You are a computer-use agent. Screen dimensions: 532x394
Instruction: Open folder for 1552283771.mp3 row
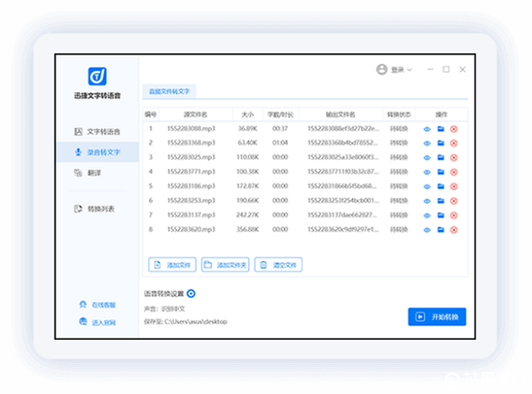(x=441, y=172)
